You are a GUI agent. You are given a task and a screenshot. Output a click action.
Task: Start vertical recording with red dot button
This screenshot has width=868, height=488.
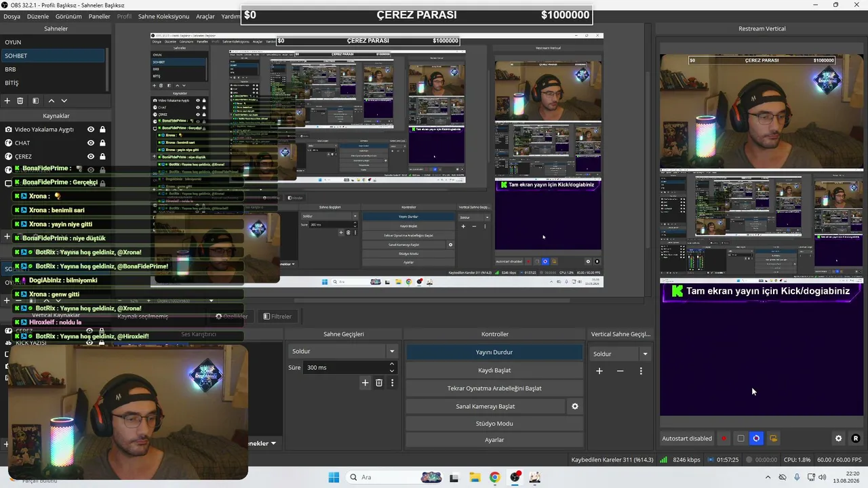pyautogui.click(x=724, y=439)
